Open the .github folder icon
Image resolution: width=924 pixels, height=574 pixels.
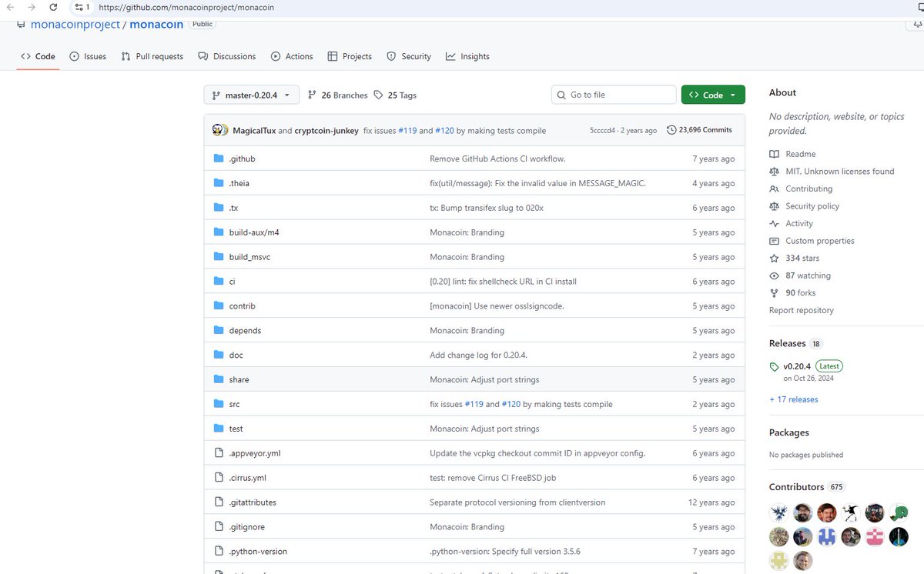(219, 159)
